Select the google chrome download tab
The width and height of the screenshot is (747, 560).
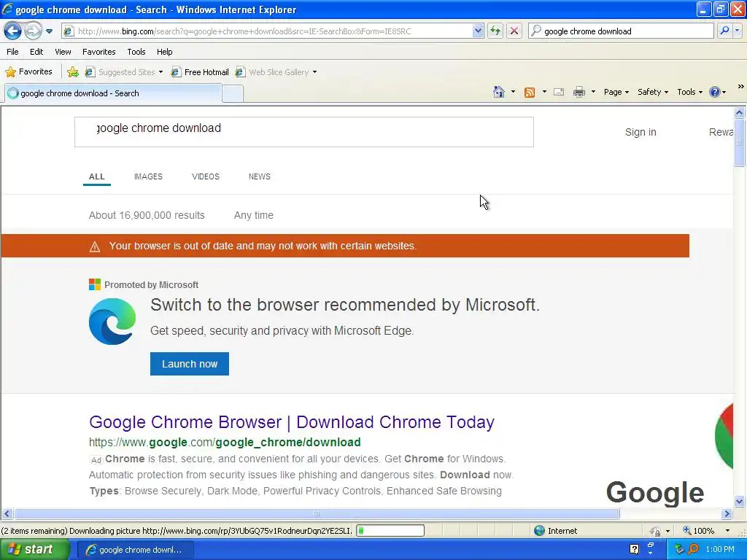pyautogui.click(x=113, y=93)
